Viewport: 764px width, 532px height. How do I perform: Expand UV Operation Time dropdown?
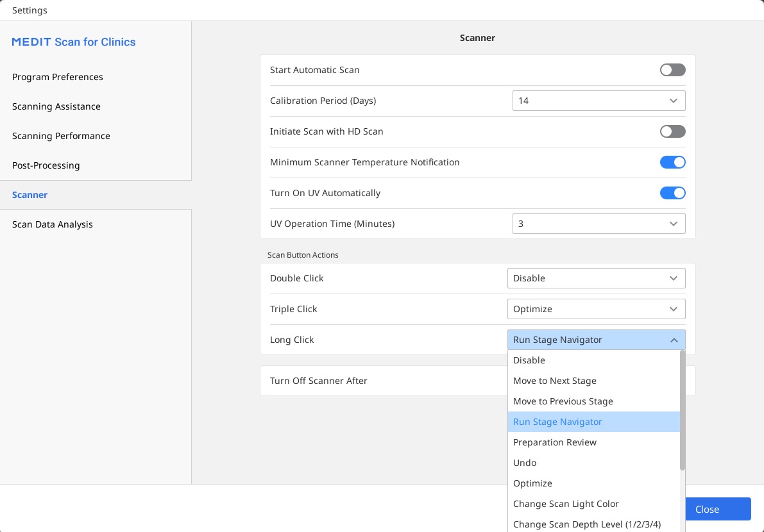click(599, 224)
